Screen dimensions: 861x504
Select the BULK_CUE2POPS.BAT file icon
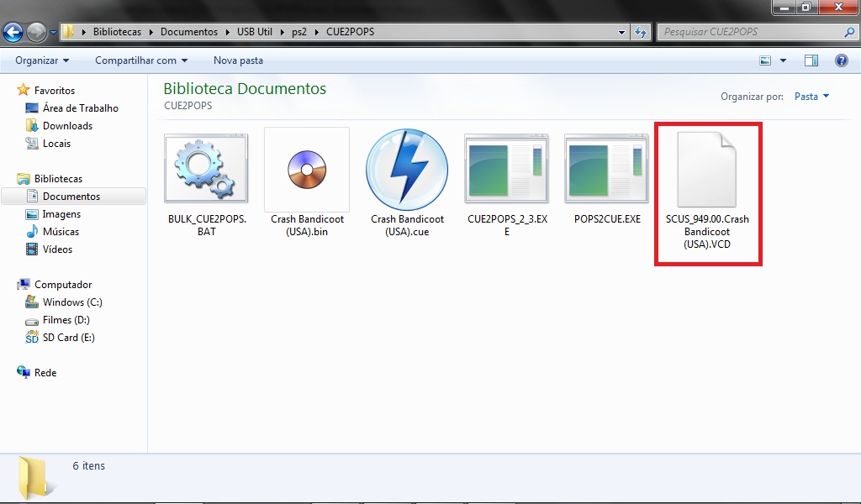tap(206, 168)
